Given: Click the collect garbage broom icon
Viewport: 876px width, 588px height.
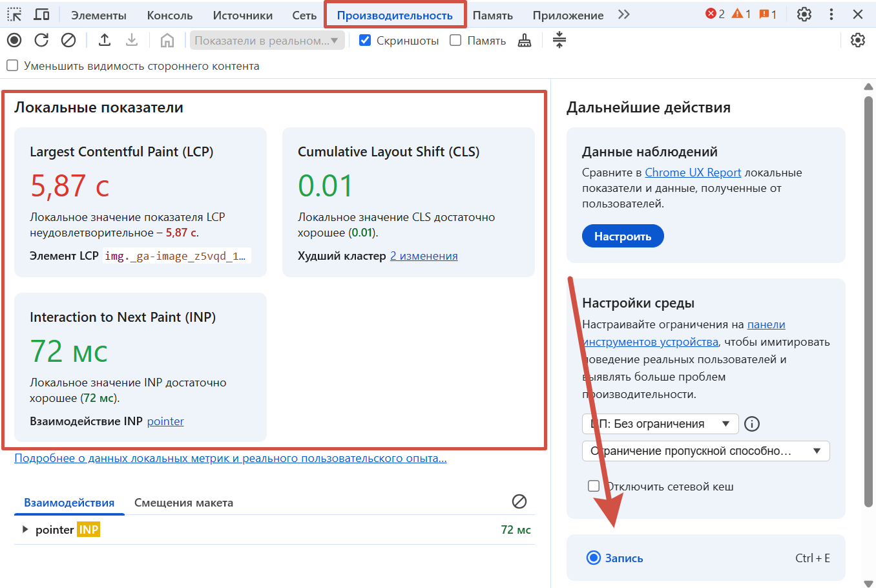Looking at the screenshot, I should click(x=525, y=41).
